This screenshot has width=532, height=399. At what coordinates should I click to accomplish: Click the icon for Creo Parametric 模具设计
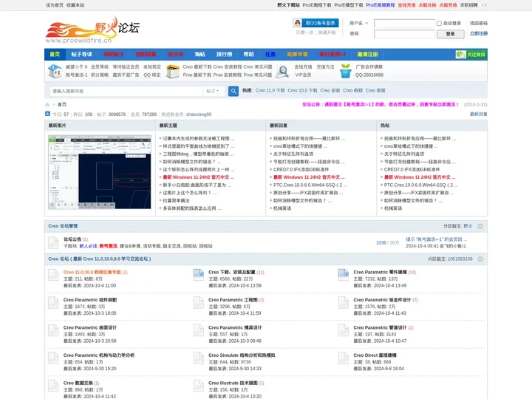click(x=199, y=330)
